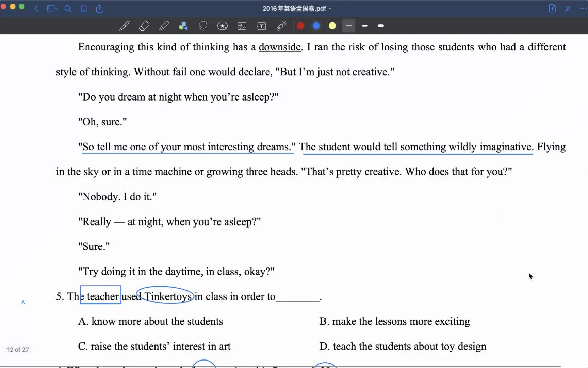Open the star Elements sticker tool
588x368 pixels.
(223, 26)
